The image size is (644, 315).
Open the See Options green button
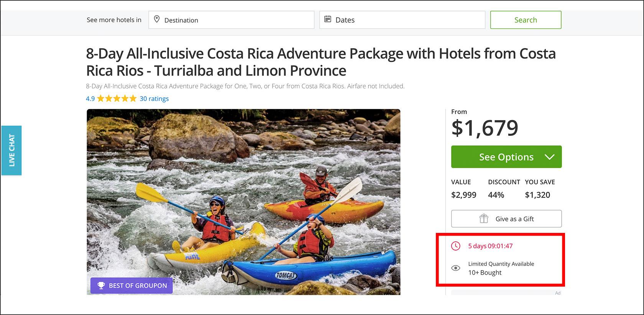tap(506, 157)
